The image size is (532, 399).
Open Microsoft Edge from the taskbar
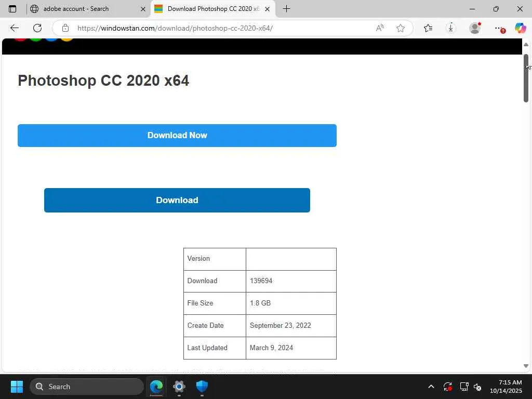(156, 387)
